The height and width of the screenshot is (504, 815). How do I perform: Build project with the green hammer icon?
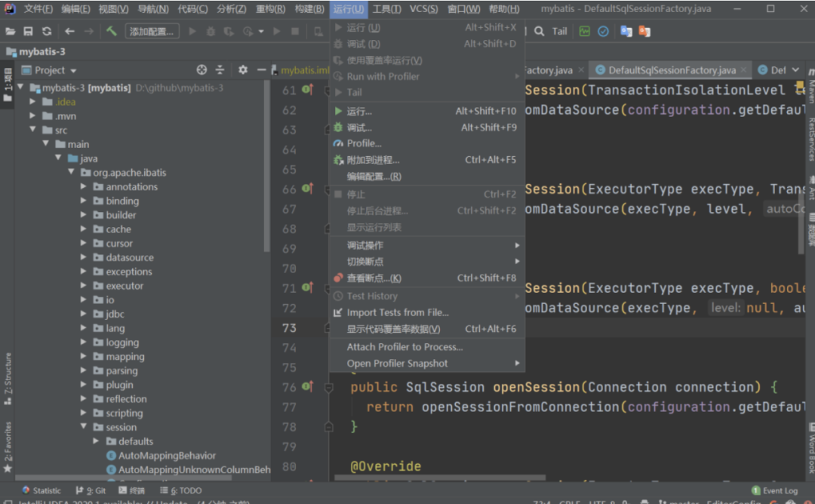(x=111, y=31)
